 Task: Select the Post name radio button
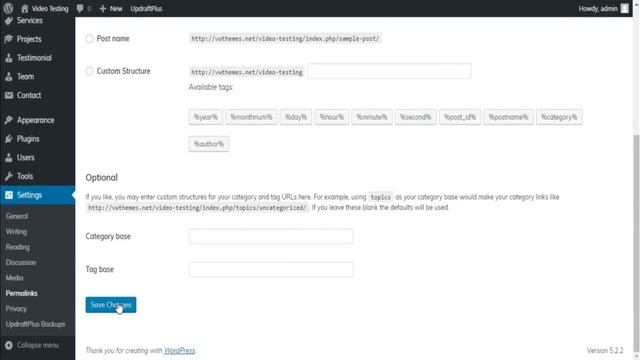click(x=89, y=39)
